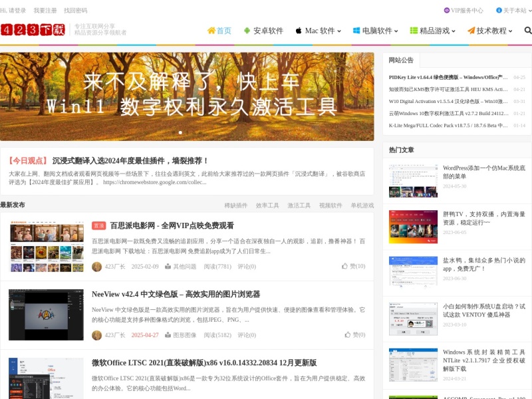The image size is (532, 399).
Task: Open HEU KMS activation tool announcement
Action: pyautogui.click(x=448, y=89)
